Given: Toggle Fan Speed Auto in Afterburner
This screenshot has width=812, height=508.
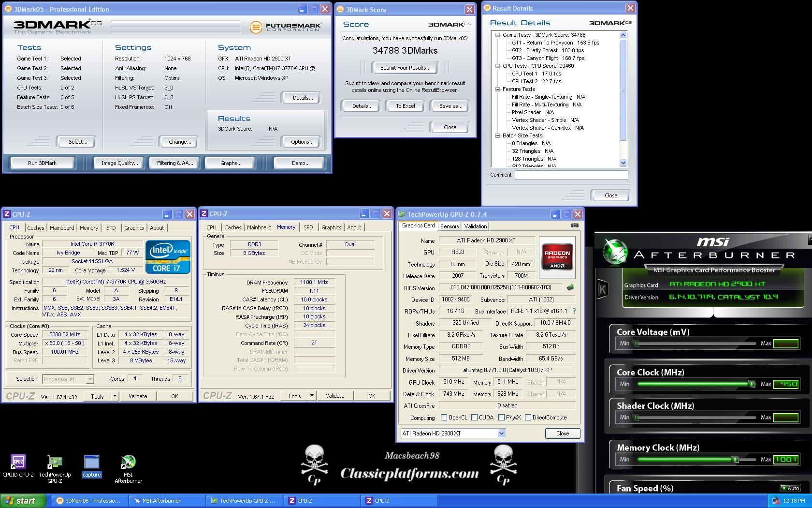Looking at the screenshot, I should click(x=790, y=488).
